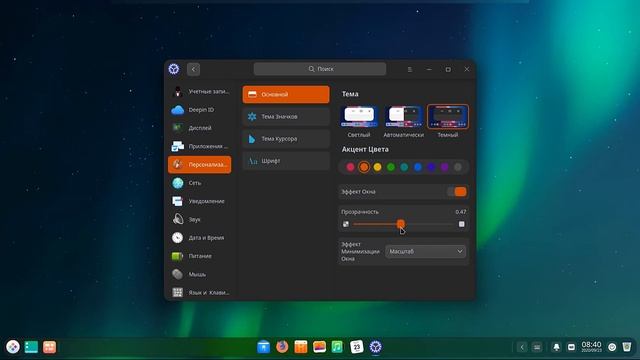
Task: Toggle the Эффект Окна switch
Action: [457, 192]
